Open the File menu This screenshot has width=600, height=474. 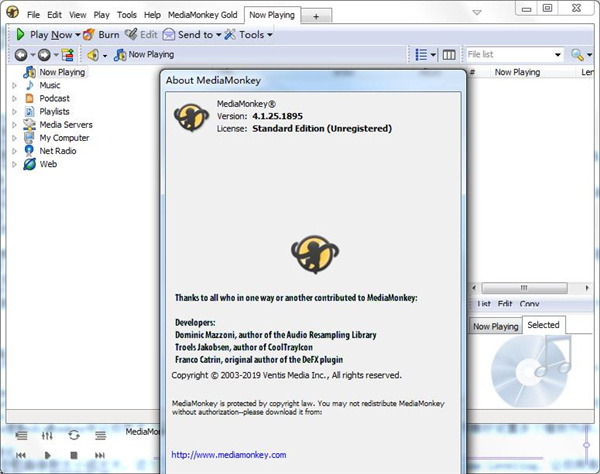pyautogui.click(x=33, y=15)
